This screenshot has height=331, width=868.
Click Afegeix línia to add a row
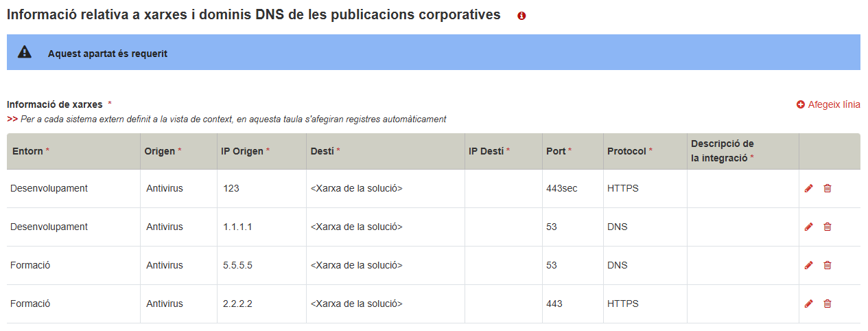point(828,105)
